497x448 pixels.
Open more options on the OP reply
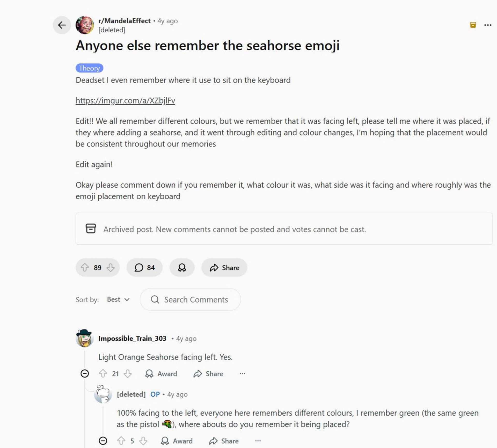[258, 441]
